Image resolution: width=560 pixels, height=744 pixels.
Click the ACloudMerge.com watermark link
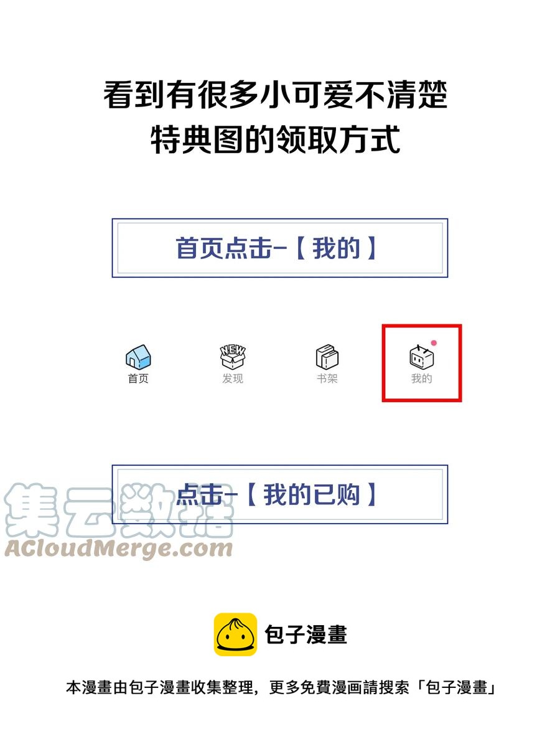[119, 549]
